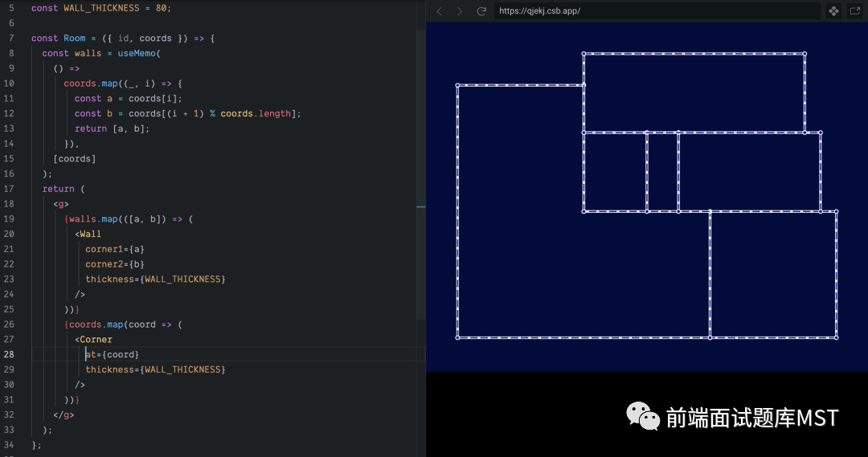Click 'coords.map((_, i)' on line 10
Viewport: 868px width, 457px height.
pos(109,84)
